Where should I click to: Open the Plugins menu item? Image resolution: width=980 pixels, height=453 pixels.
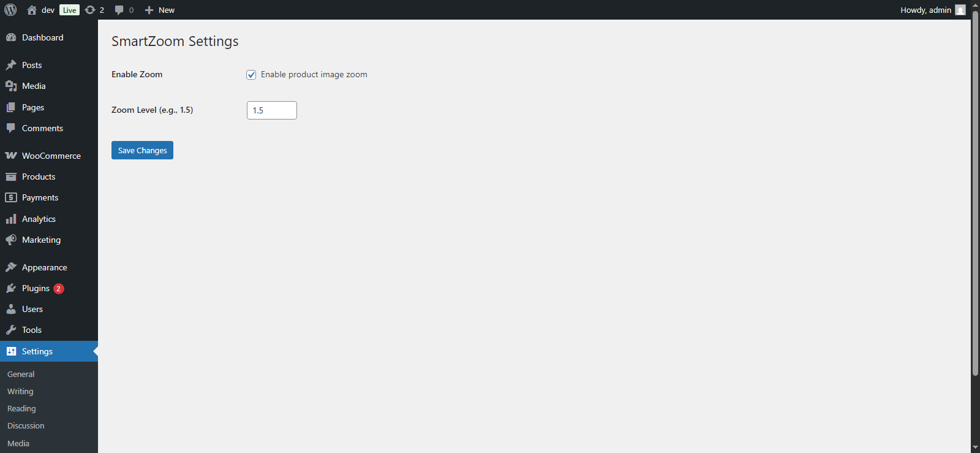pos(49,288)
